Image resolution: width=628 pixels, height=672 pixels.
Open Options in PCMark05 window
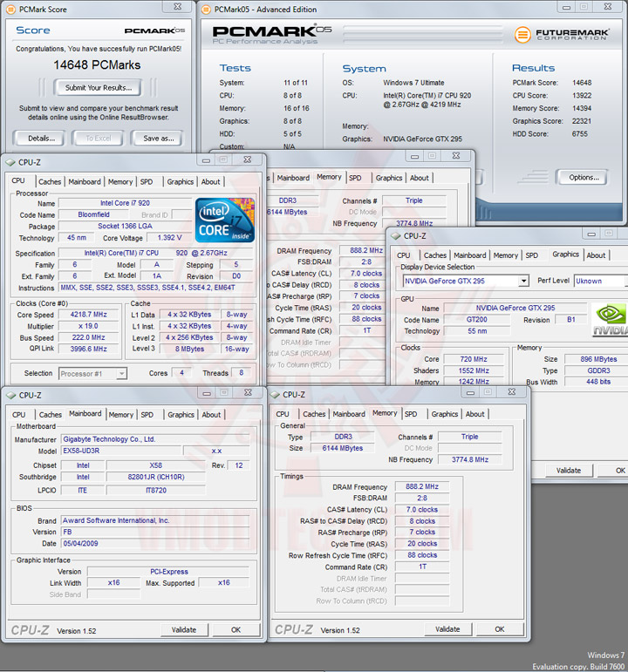(584, 178)
